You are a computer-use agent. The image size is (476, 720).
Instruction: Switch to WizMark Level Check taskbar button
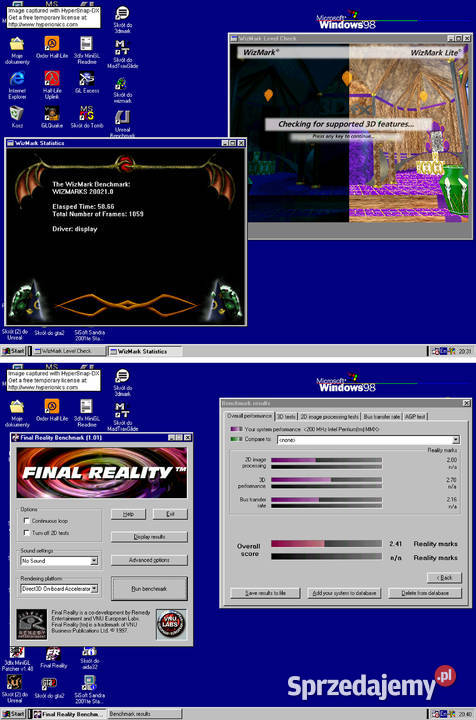(68, 351)
